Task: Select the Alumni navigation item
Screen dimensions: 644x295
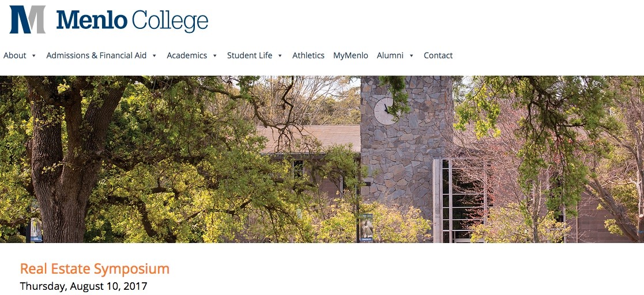Action: click(390, 55)
